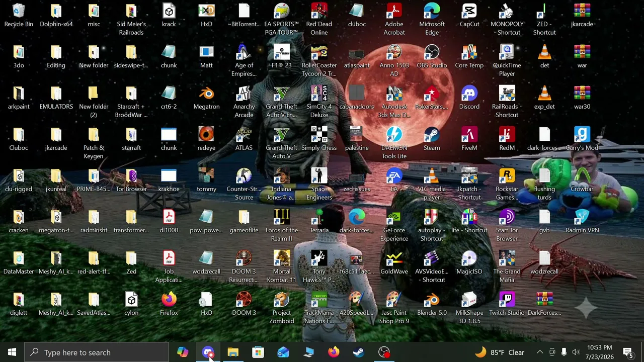Open the flushing turds text file
Viewport: 644px width, 362px height.
click(x=544, y=185)
